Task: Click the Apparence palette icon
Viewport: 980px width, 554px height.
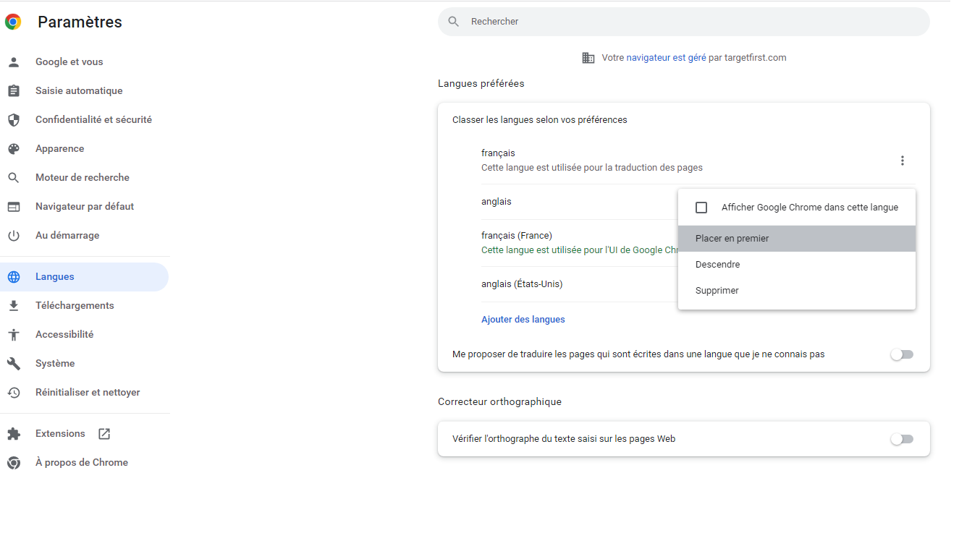Action: click(x=13, y=148)
